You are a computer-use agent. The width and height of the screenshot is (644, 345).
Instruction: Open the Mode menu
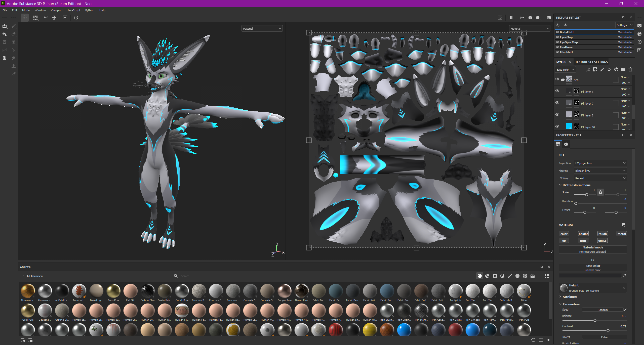26,10
